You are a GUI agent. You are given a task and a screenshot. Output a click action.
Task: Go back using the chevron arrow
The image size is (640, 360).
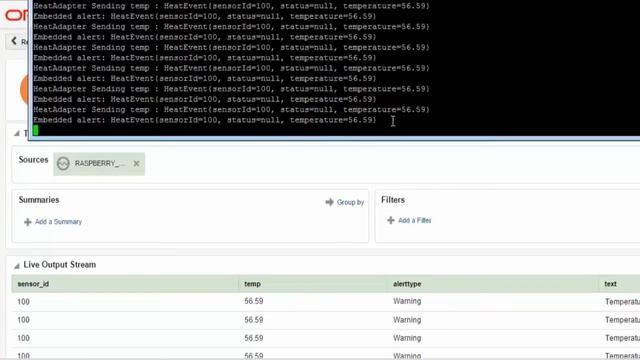14,41
